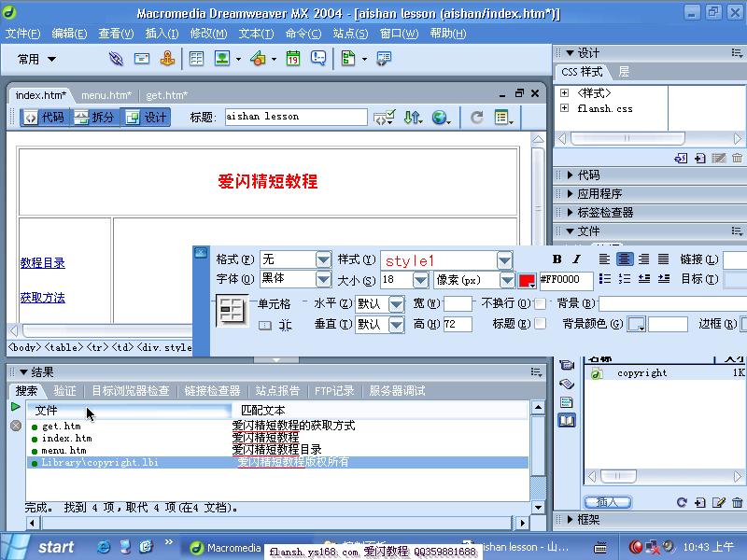Open the 大小 size dropdown
This screenshot has width=747, height=560.
click(x=420, y=280)
